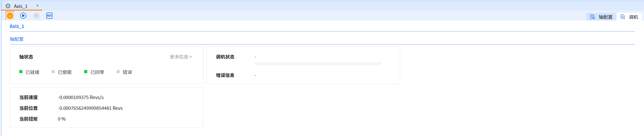Click the grey 已使能 status indicator
Screen dimensions: 644x136
point(53,72)
